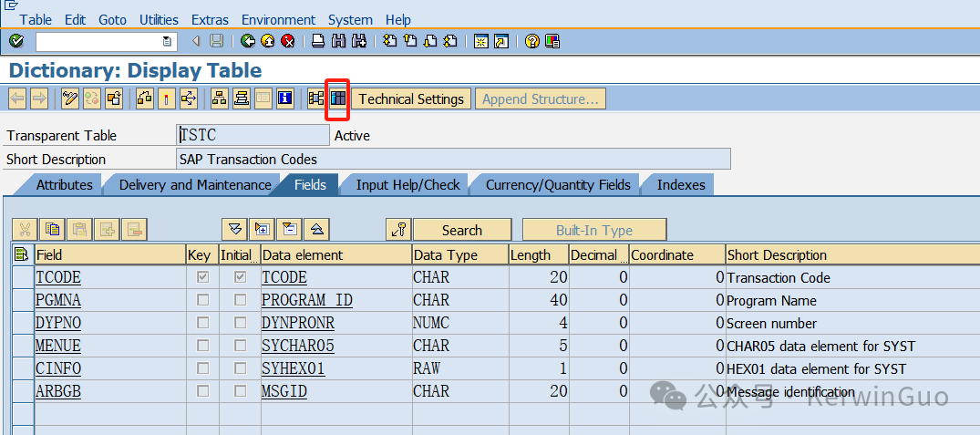Select the row selector for TCODE
Image resolution: width=980 pixels, height=435 pixels.
click(x=23, y=277)
